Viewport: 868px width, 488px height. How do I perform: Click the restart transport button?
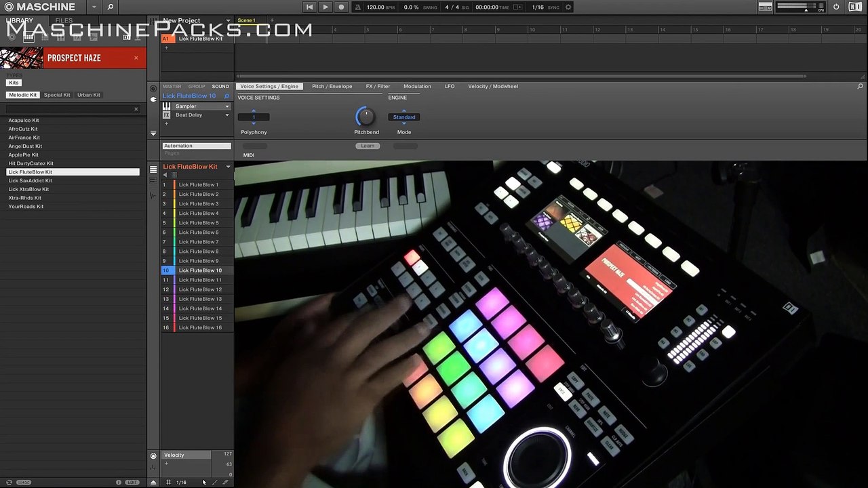click(309, 7)
